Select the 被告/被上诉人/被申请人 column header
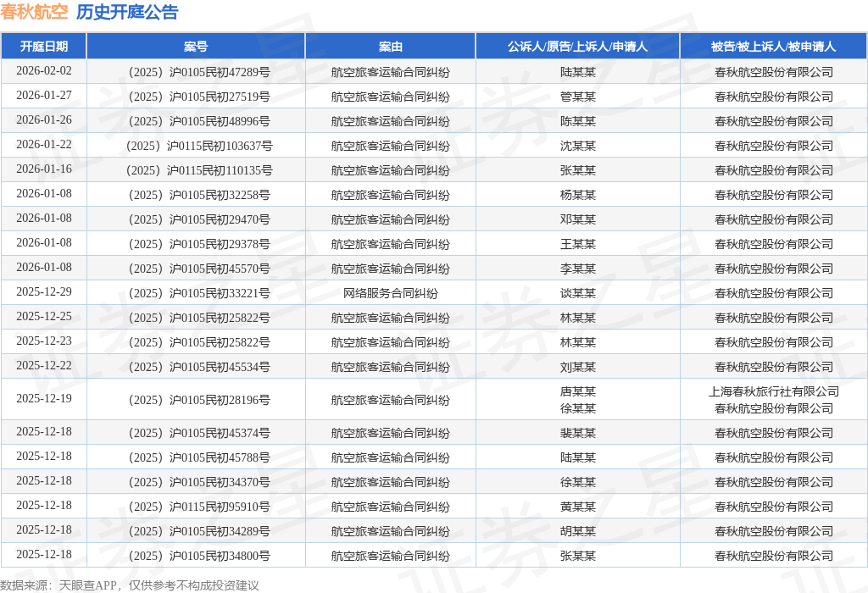The height and width of the screenshot is (593, 868). tap(773, 47)
